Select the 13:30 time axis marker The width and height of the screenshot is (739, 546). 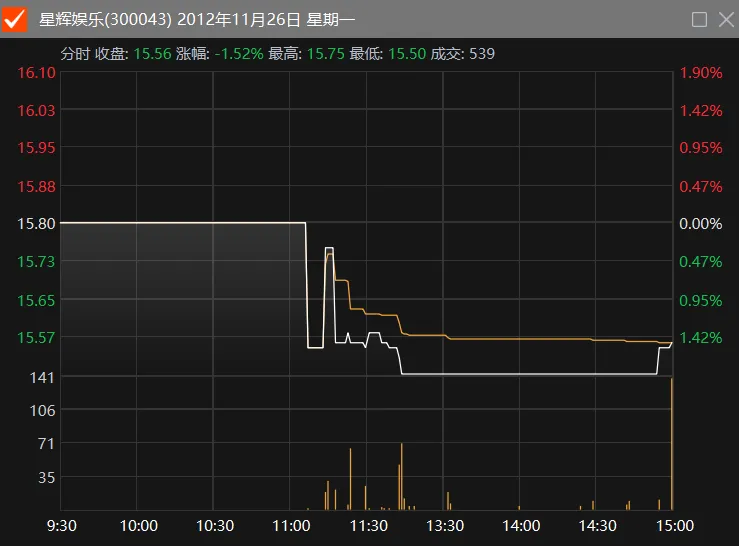point(445,526)
